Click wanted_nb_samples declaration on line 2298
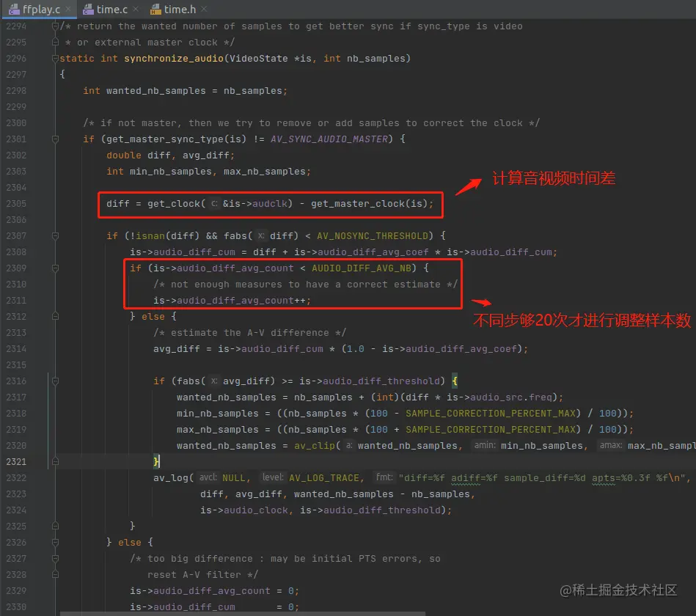 click(x=155, y=90)
